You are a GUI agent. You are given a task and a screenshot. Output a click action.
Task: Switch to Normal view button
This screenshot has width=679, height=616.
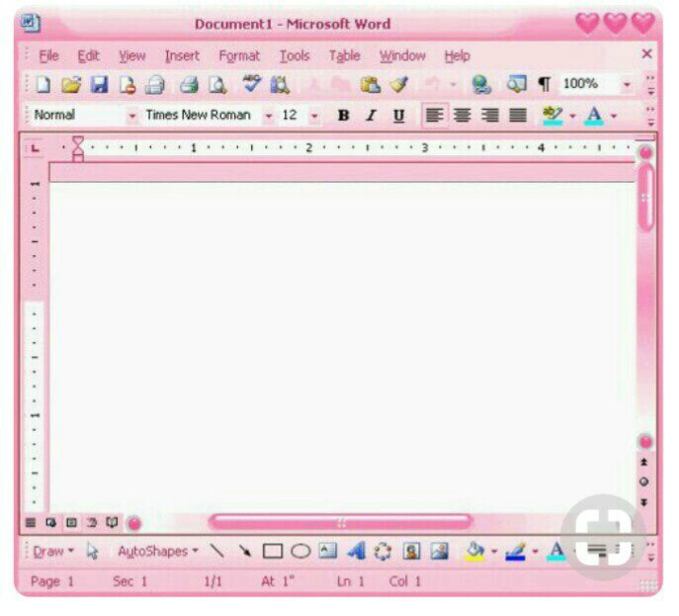(31, 523)
